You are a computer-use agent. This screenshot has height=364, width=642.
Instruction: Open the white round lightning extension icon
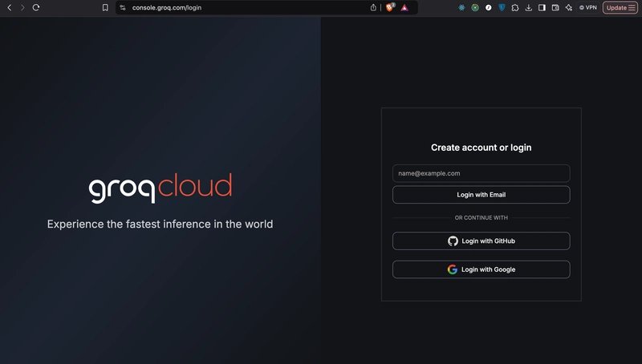489,7
